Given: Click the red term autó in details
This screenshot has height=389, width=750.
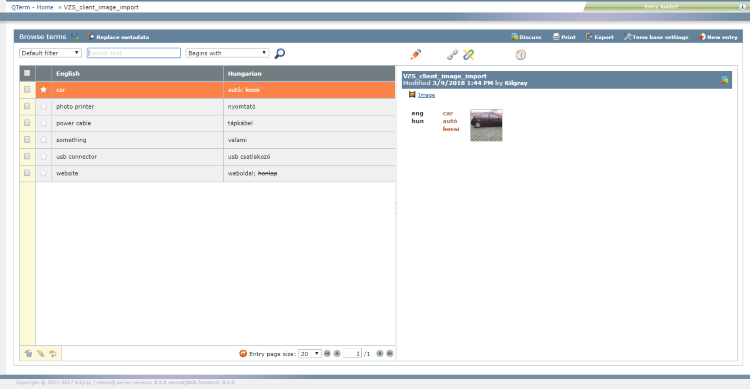Looking at the screenshot, I should [x=450, y=121].
